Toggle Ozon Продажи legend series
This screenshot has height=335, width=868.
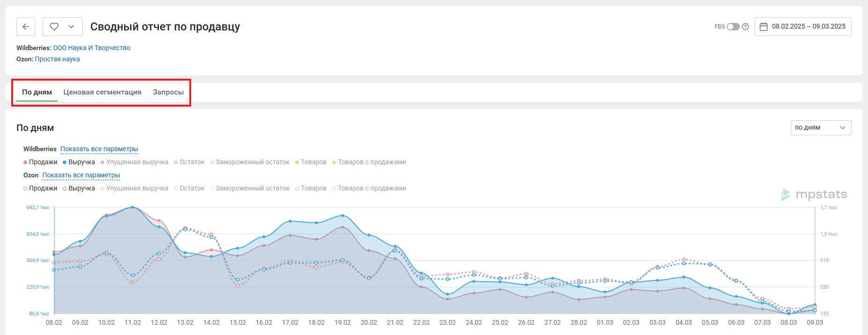tap(40, 188)
